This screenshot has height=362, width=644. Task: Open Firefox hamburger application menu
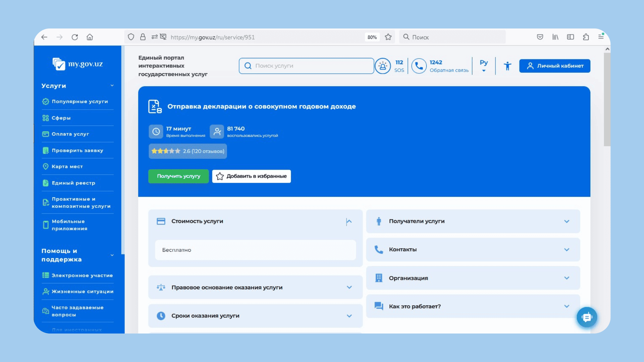601,37
